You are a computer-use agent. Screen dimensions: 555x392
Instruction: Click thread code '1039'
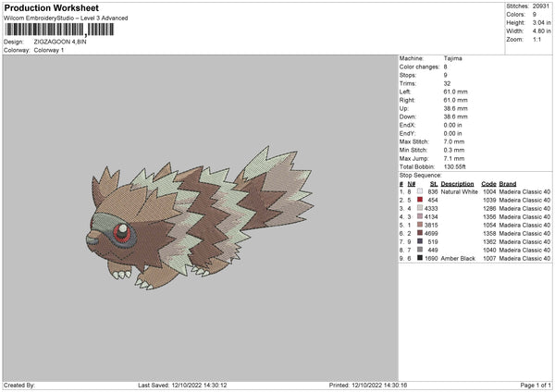pos(489,201)
